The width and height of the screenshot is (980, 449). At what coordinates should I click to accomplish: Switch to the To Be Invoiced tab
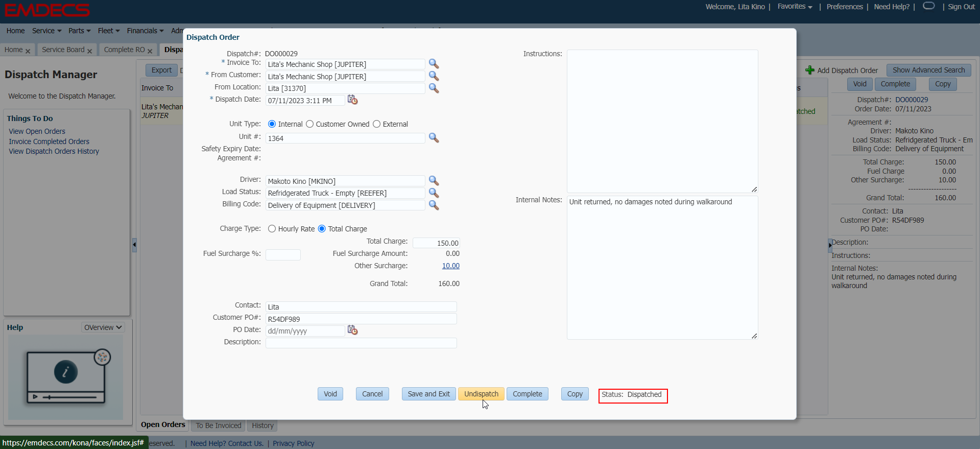[x=218, y=426]
